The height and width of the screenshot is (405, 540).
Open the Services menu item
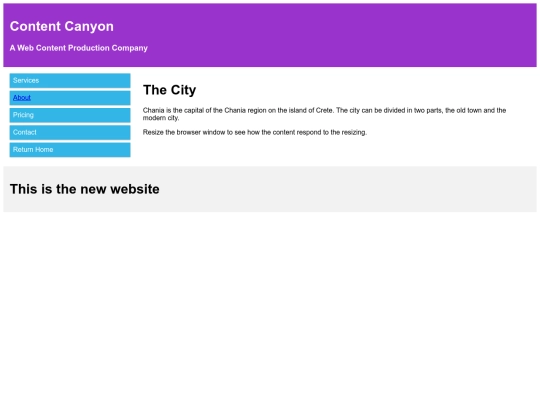point(70,81)
